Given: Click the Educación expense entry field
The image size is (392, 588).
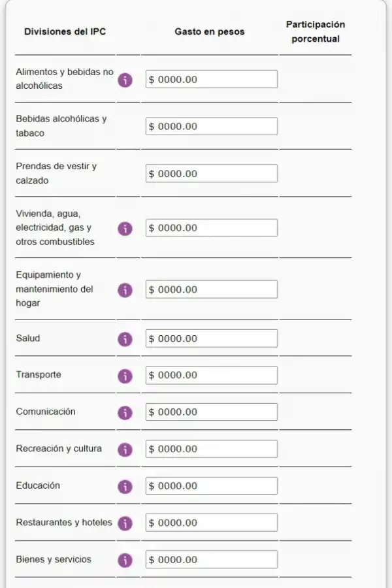Looking at the screenshot, I should 210,485.
